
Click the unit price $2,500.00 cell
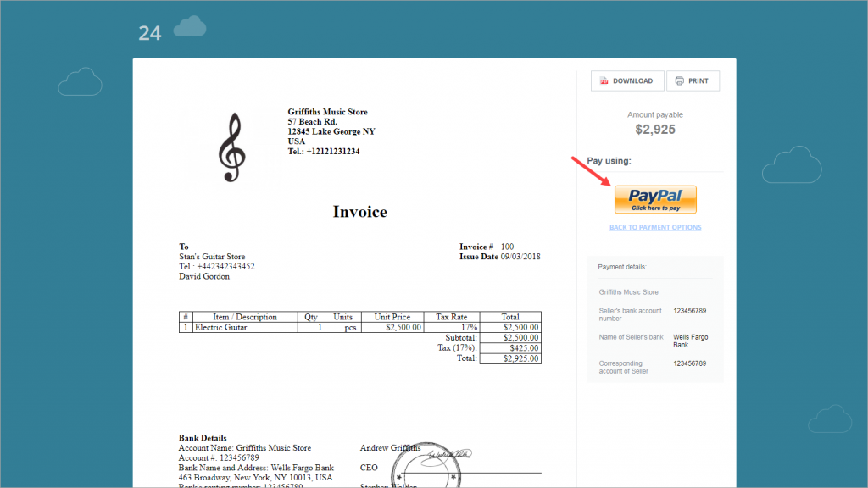pyautogui.click(x=392, y=328)
